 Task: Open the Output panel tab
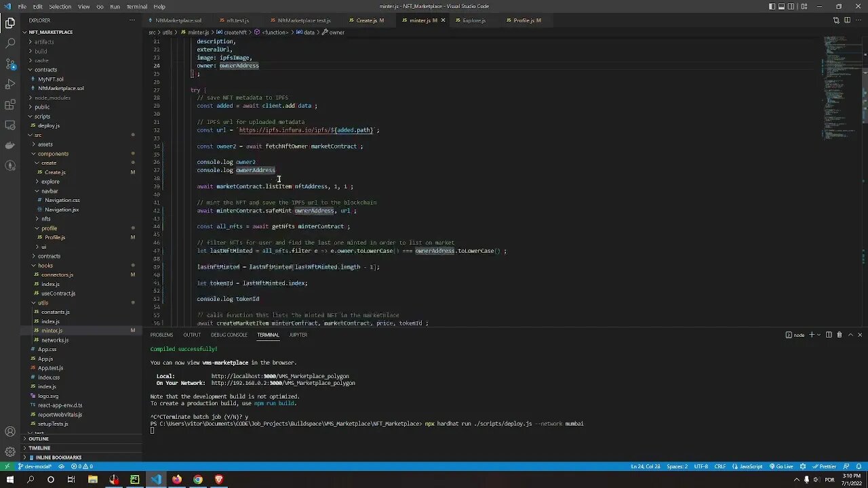click(192, 335)
